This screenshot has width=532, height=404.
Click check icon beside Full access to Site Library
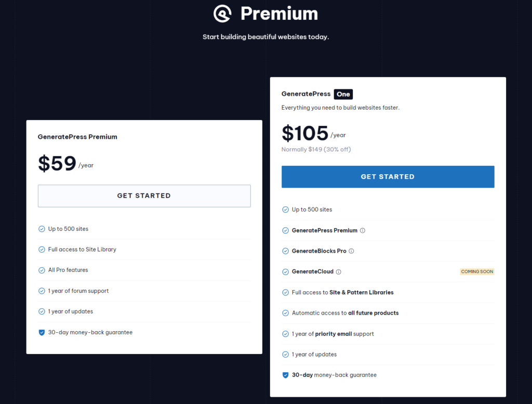[42, 250]
